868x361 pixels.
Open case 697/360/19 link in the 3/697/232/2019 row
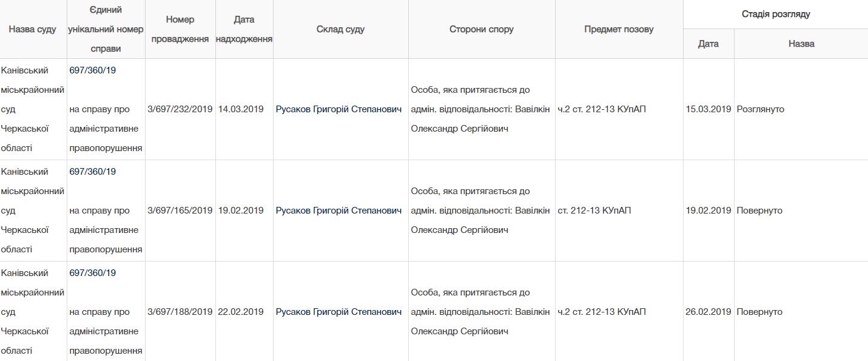point(93,70)
